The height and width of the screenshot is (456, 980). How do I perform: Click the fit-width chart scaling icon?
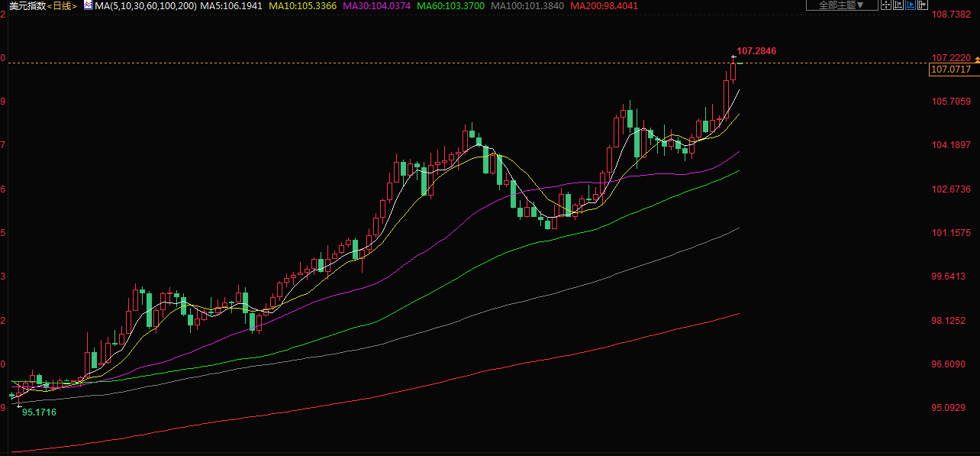click(x=898, y=5)
